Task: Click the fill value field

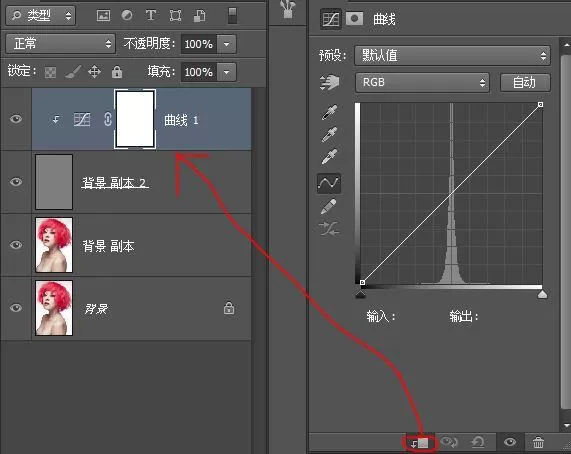Action: pyautogui.click(x=199, y=72)
